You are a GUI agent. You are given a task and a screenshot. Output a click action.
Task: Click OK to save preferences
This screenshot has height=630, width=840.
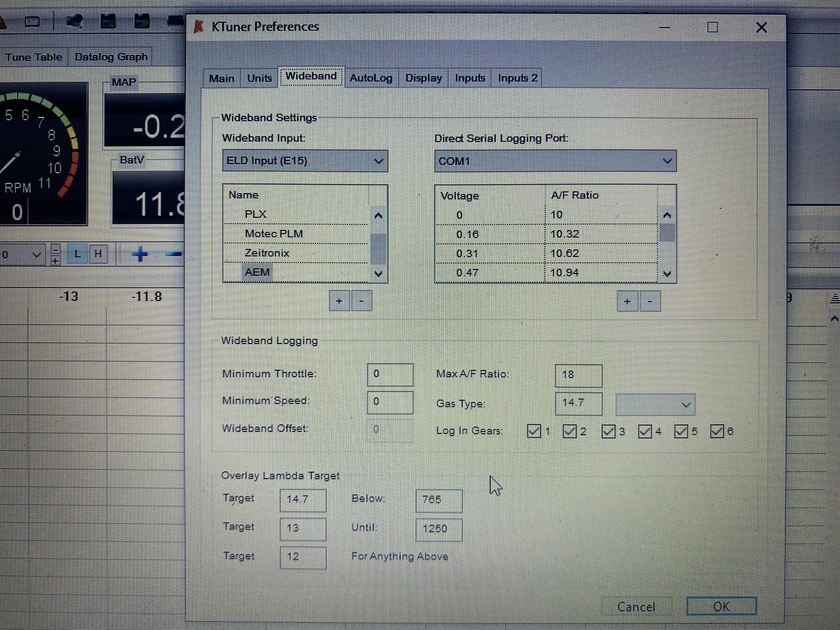(x=721, y=606)
